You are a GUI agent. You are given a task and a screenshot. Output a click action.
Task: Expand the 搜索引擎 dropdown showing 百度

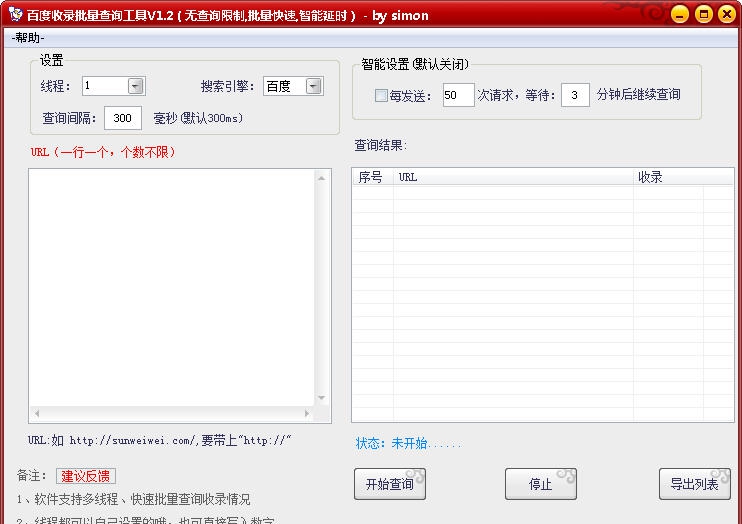(x=314, y=86)
